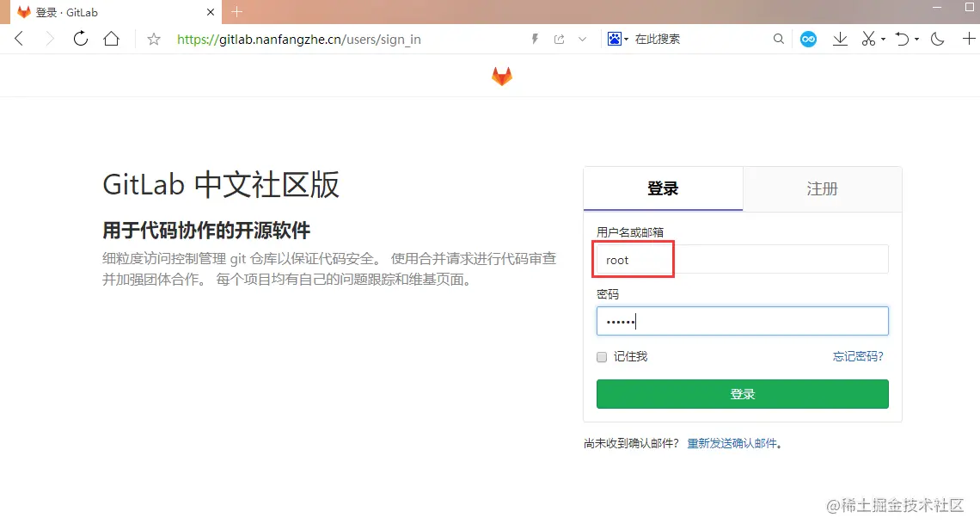Click the scissors screenshot tool icon
980x530 pixels.
coord(868,39)
